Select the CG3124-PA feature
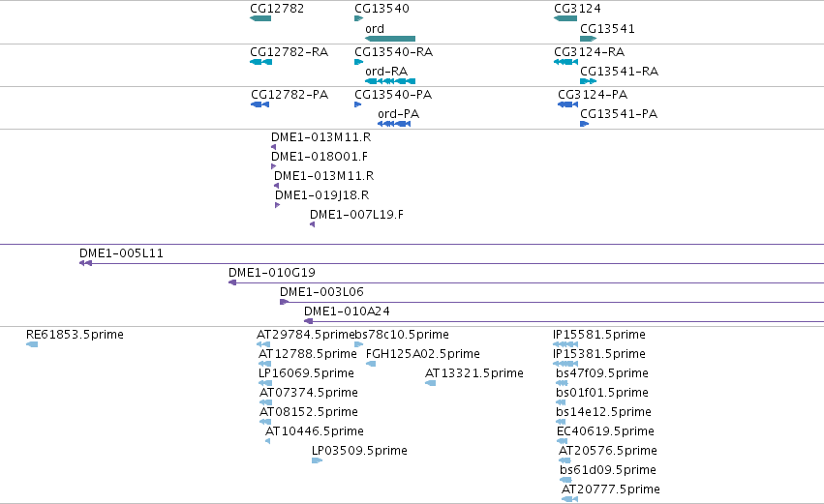 click(568, 104)
